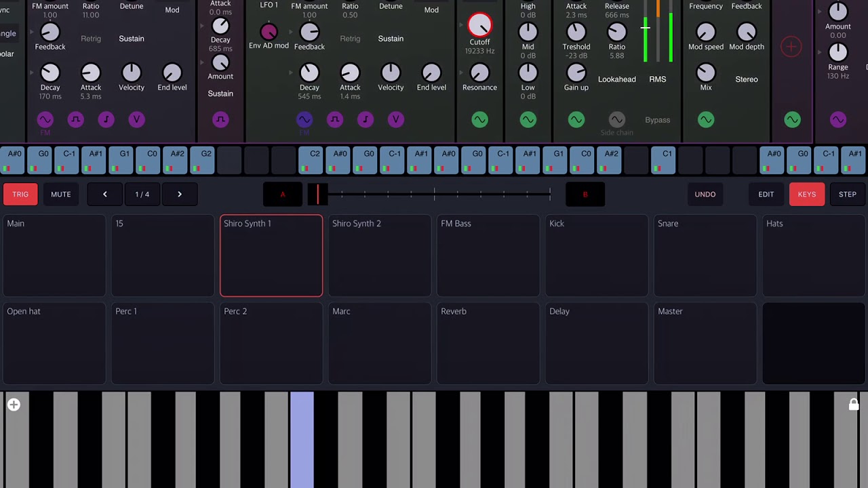Add a module with the red plus circle
Viewport: 868px width, 488px height.
pos(791,47)
